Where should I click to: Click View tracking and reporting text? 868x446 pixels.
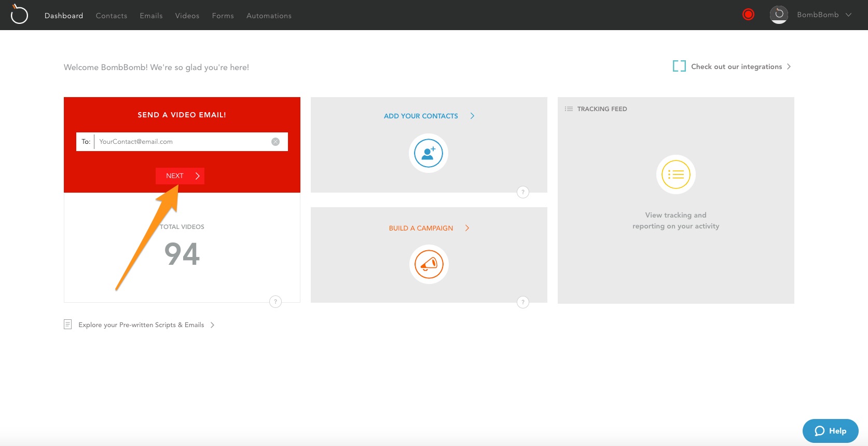676,221
